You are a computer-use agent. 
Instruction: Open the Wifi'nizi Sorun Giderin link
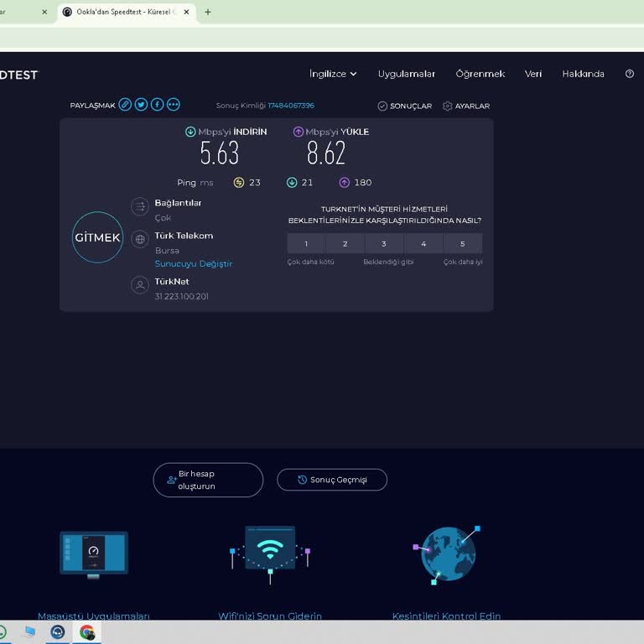[x=270, y=615]
